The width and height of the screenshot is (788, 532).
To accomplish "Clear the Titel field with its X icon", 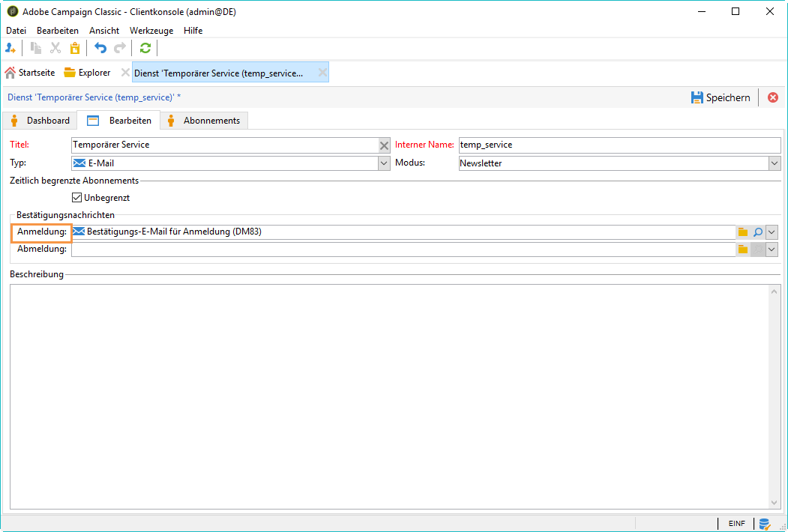I will click(x=384, y=145).
